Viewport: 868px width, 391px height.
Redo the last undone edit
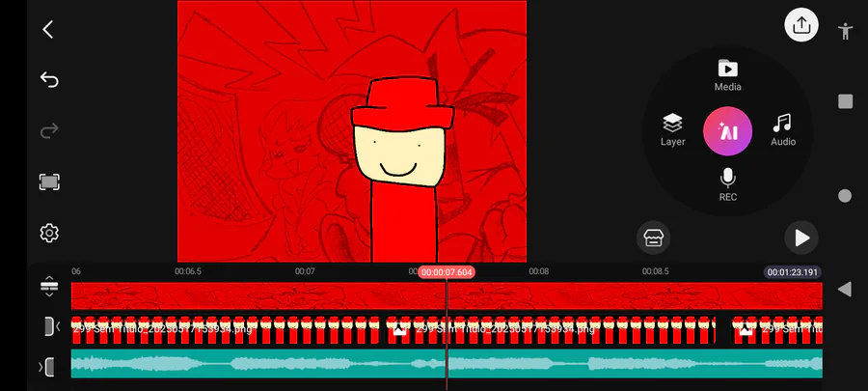(49, 131)
